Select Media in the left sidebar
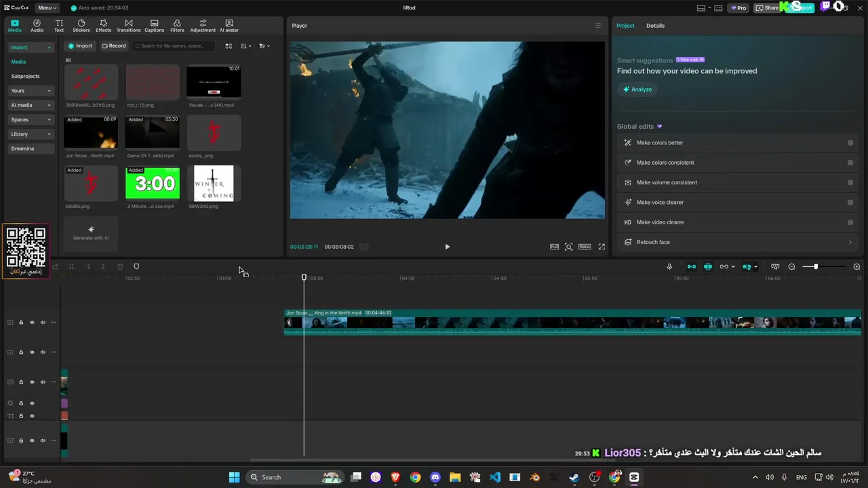Image resolution: width=868 pixels, height=488 pixels. (18, 62)
